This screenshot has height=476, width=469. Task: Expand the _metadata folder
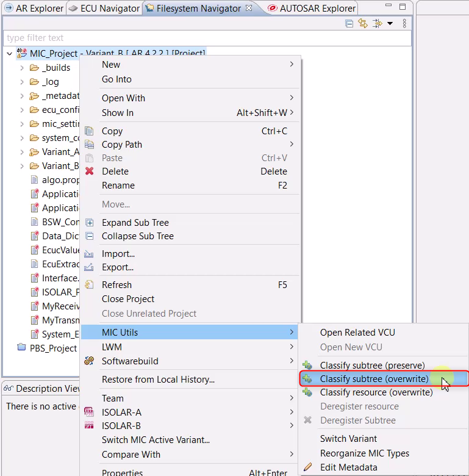22,96
